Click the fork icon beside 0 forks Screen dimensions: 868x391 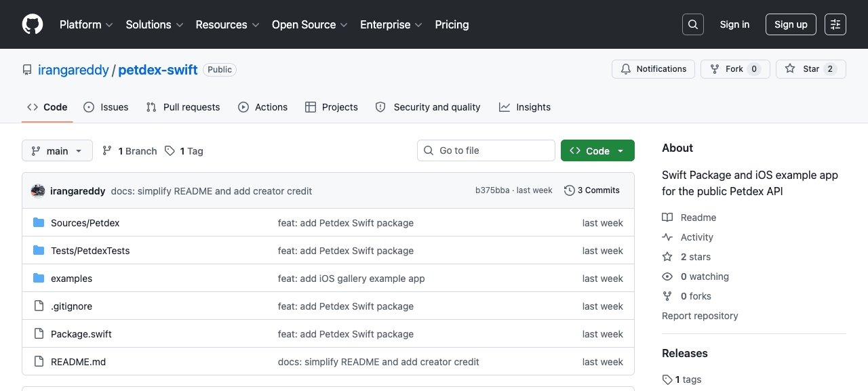667,296
